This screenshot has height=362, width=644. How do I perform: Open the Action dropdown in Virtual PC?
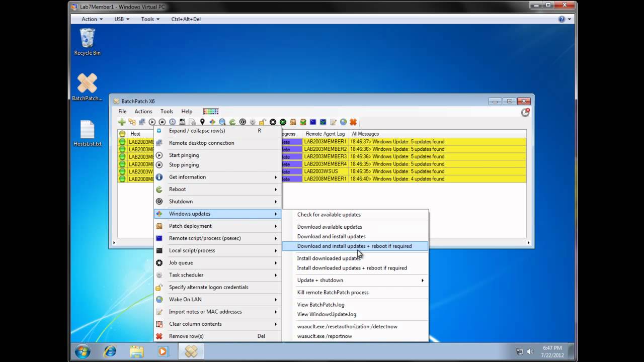coord(92,19)
